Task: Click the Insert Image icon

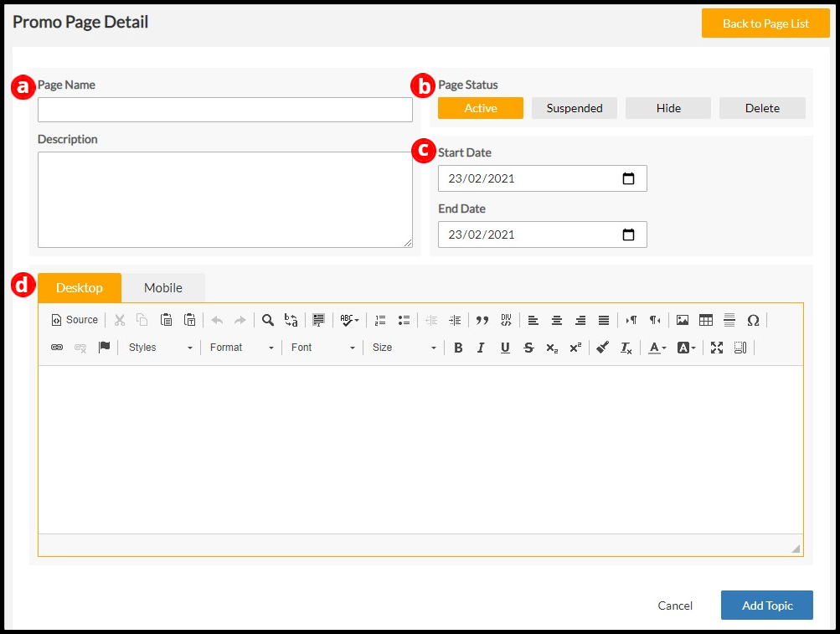Action: tap(683, 320)
